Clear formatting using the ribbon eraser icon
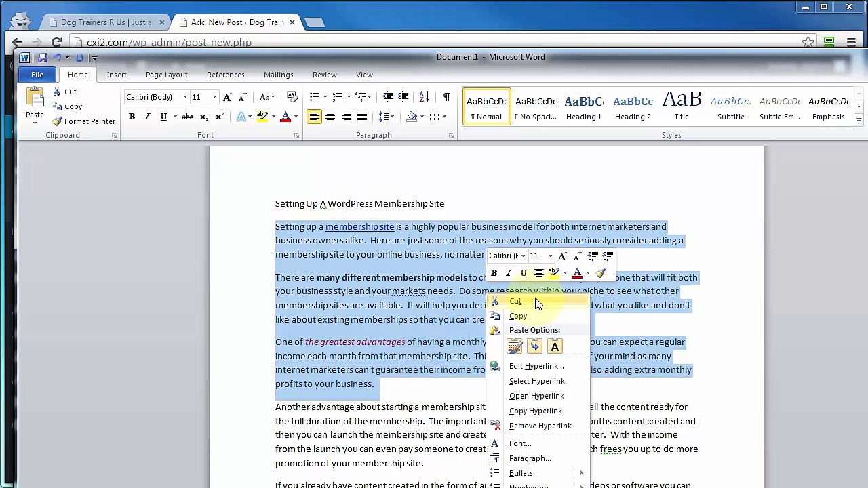 click(292, 97)
